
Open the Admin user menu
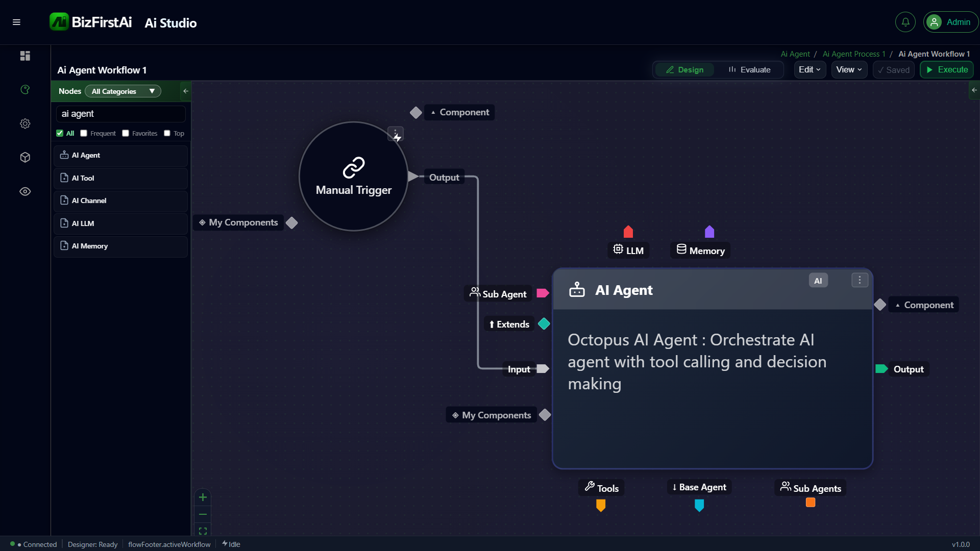(x=950, y=22)
